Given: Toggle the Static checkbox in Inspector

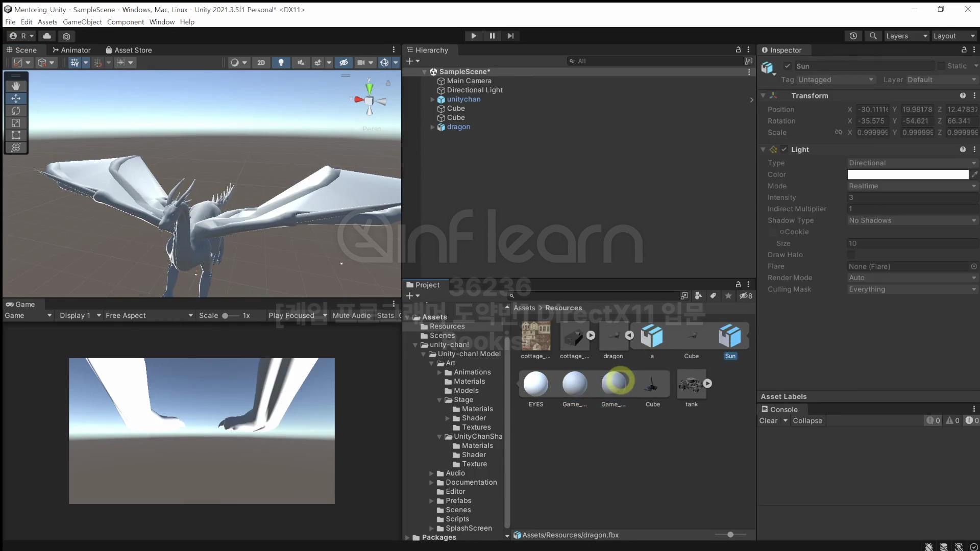Looking at the screenshot, I should pyautogui.click(x=941, y=66).
